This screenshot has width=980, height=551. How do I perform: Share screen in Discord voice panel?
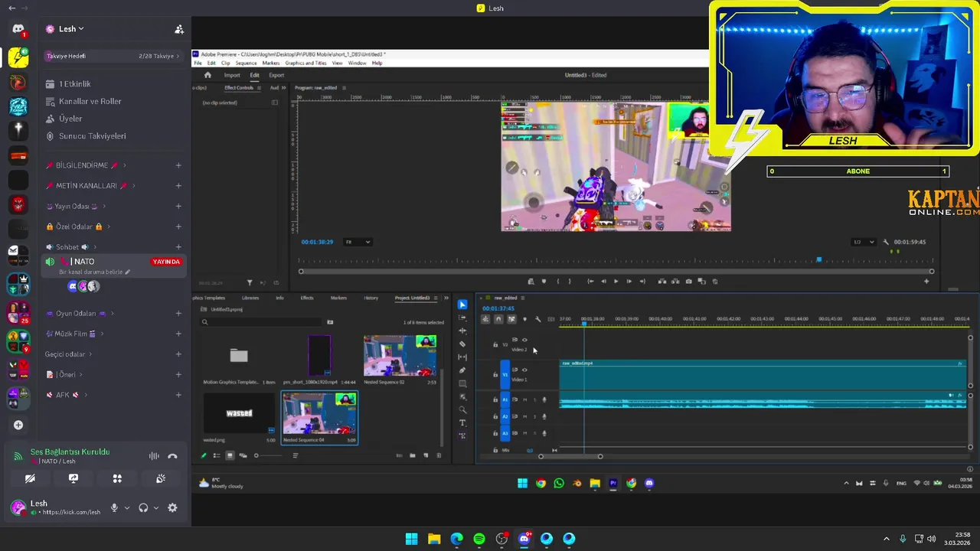(73, 478)
